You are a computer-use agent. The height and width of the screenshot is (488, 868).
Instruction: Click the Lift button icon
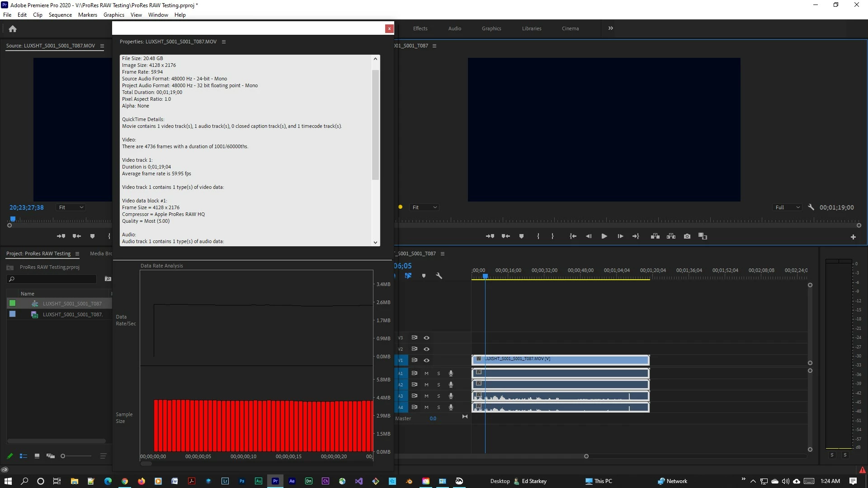(x=655, y=236)
